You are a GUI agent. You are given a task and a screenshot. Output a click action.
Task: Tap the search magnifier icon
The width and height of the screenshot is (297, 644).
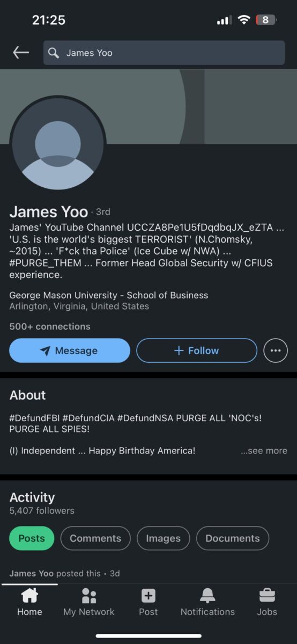coord(54,53)
